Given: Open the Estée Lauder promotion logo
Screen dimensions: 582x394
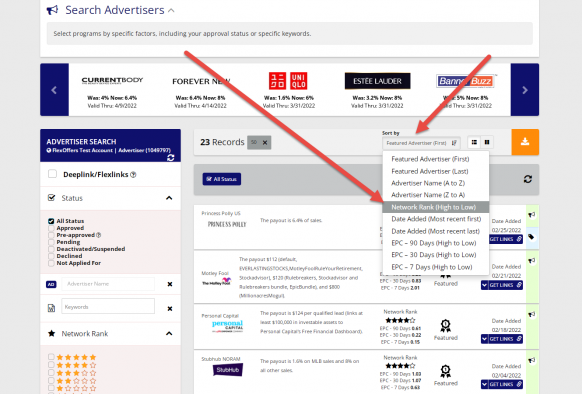Looking at the screenshot, I should (377, 81).
